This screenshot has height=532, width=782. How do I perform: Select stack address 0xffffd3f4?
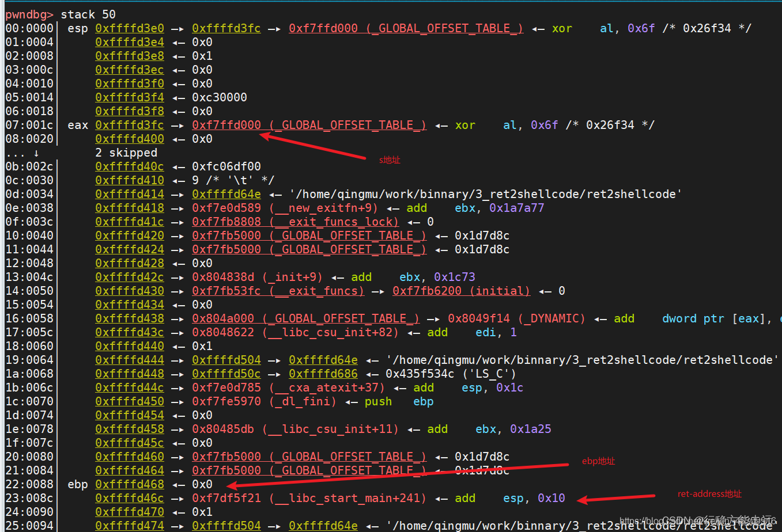130,97
